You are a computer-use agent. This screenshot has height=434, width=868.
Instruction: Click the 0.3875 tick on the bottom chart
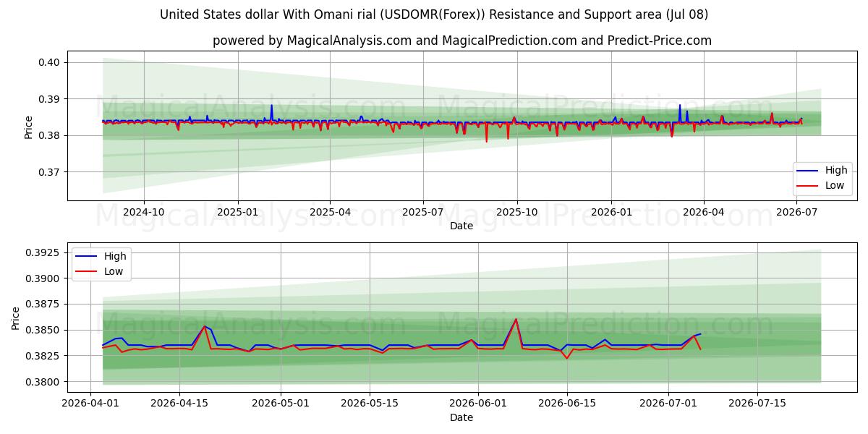[44, 305]
